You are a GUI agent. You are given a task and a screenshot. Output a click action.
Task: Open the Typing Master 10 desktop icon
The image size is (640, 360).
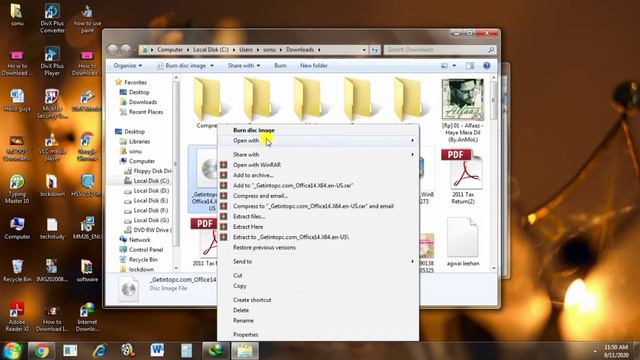pos(17,189)
